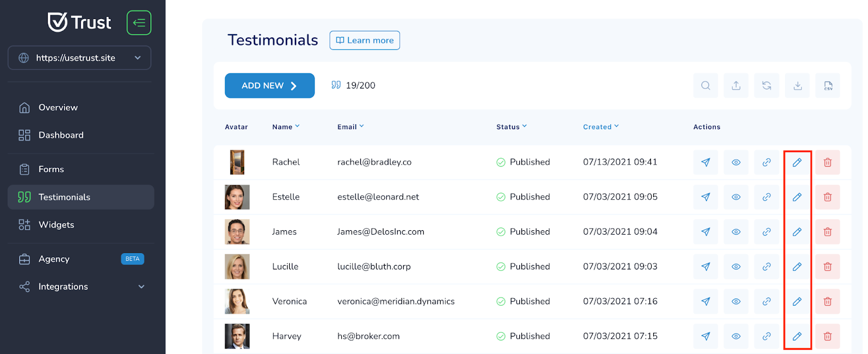868x354 pixels.
Task: Click the send icon in Harvey's row
Action: (705, 336)
